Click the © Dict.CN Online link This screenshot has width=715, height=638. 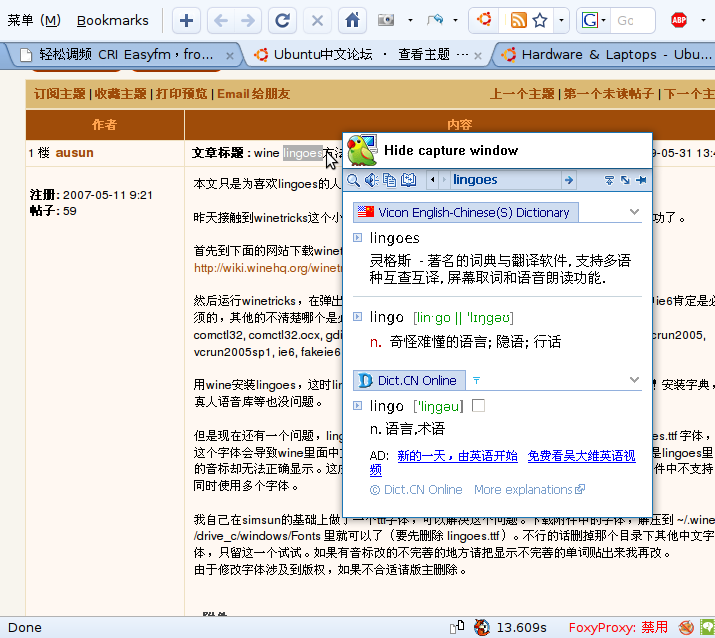click(x=416, y=490)
